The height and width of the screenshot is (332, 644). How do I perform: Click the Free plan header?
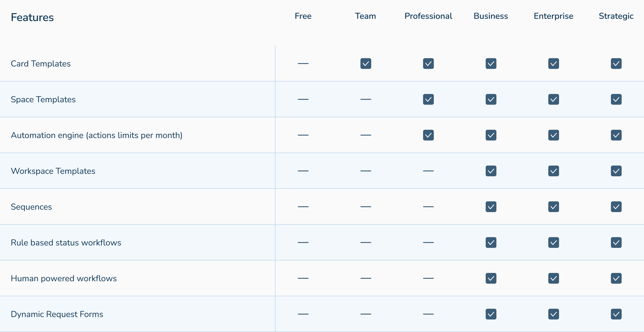pos(303,16)
